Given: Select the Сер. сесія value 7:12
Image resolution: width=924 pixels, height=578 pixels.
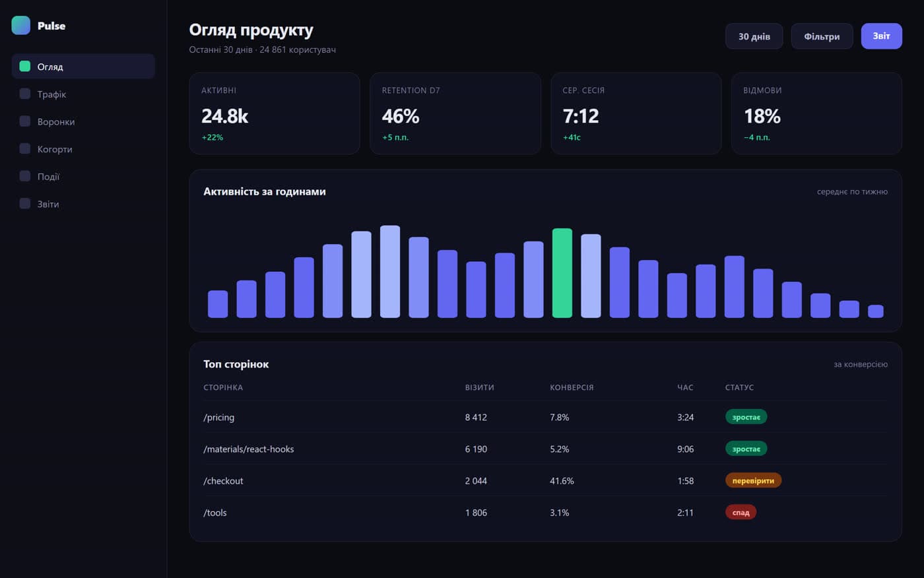Looking at the screenshot, I should click(581, 116).
